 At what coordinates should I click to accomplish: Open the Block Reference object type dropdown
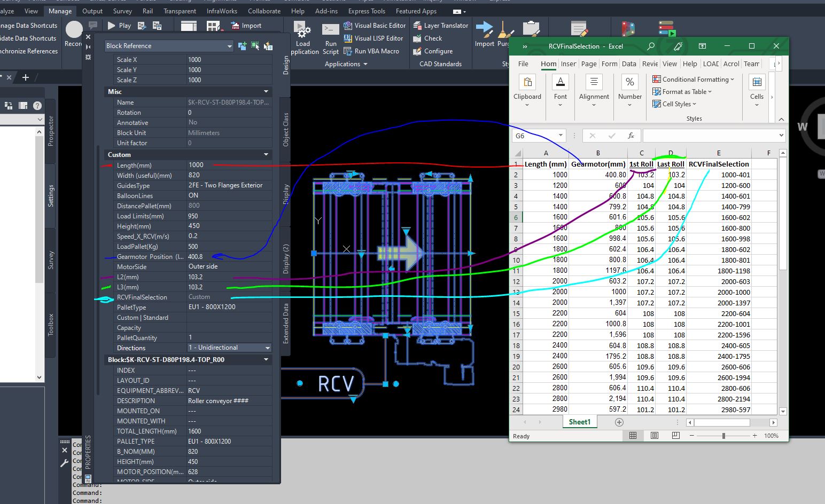pos(229,46)
